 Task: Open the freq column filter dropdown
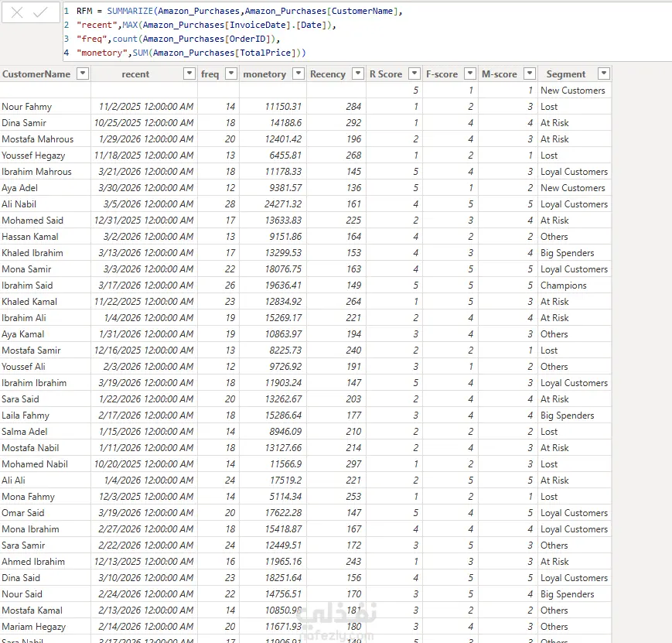231,74
